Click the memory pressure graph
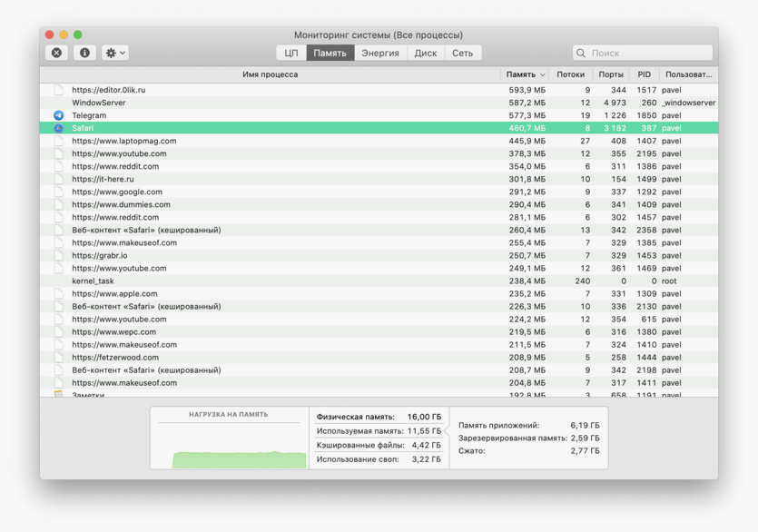 click(230, 445)
